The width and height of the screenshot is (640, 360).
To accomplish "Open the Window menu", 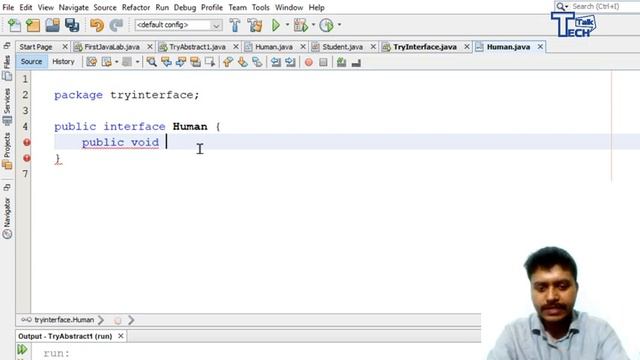I will tap(289, 7).
